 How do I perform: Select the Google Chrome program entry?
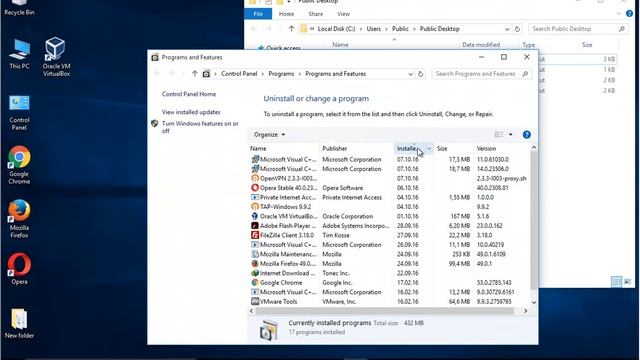click(388, 282)
